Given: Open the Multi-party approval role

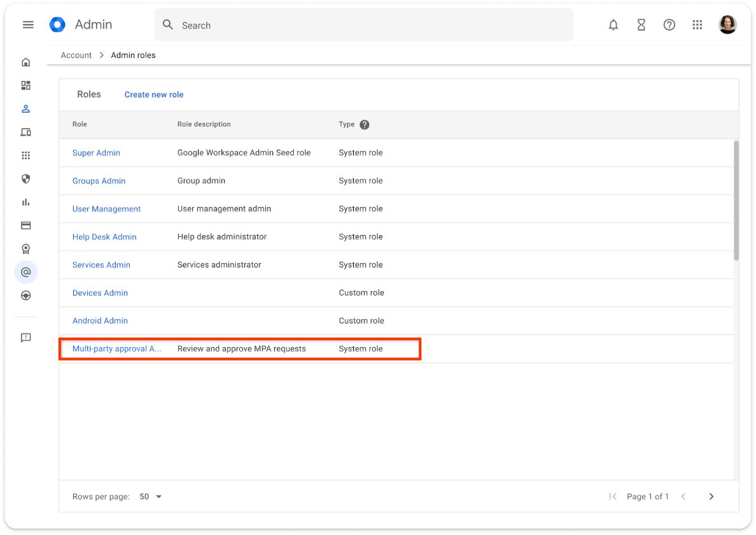Looking at the screenshot, I should click(x=116, y=348).
